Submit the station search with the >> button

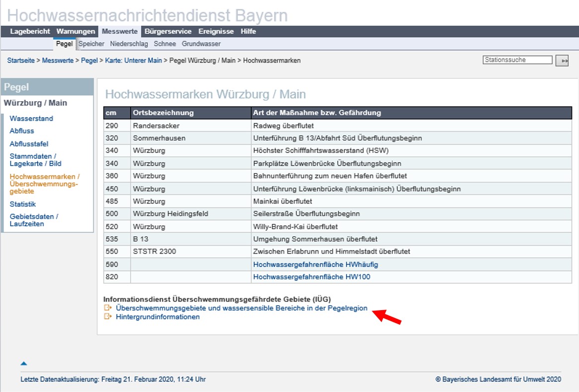coord(562,61)
